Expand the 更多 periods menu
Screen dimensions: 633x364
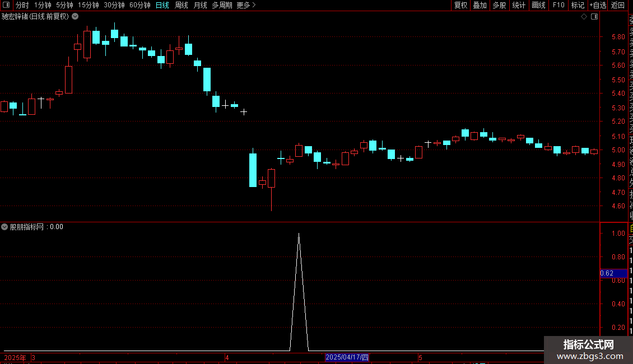click(x=246, y=5)
